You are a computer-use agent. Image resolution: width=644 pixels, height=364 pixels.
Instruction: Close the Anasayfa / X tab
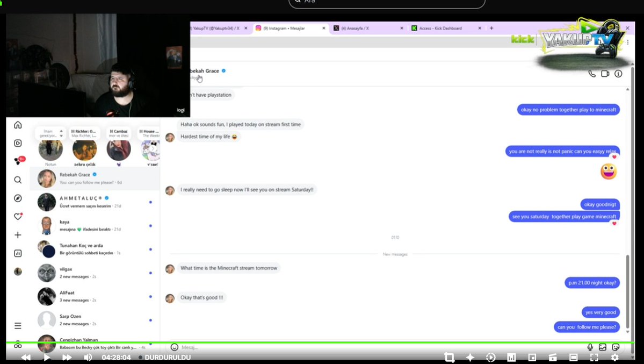pyautogui.click(x=402, y=28)
